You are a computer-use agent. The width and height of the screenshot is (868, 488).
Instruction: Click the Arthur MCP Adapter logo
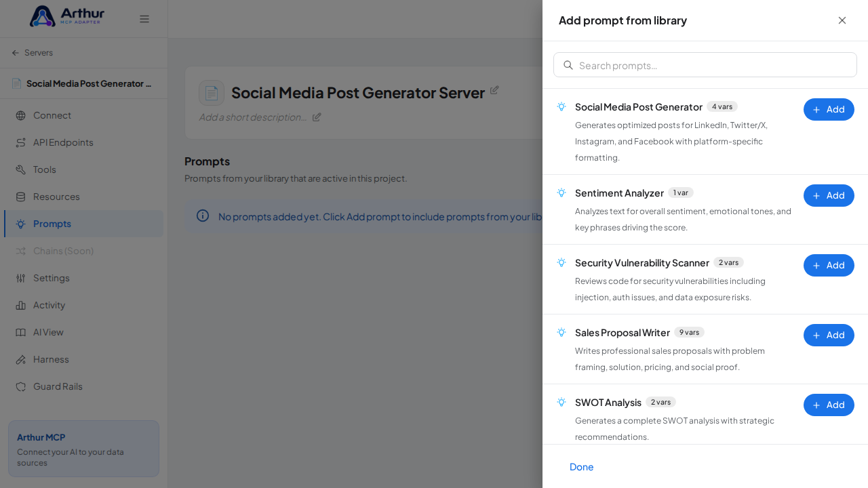(x=67, y=16)
